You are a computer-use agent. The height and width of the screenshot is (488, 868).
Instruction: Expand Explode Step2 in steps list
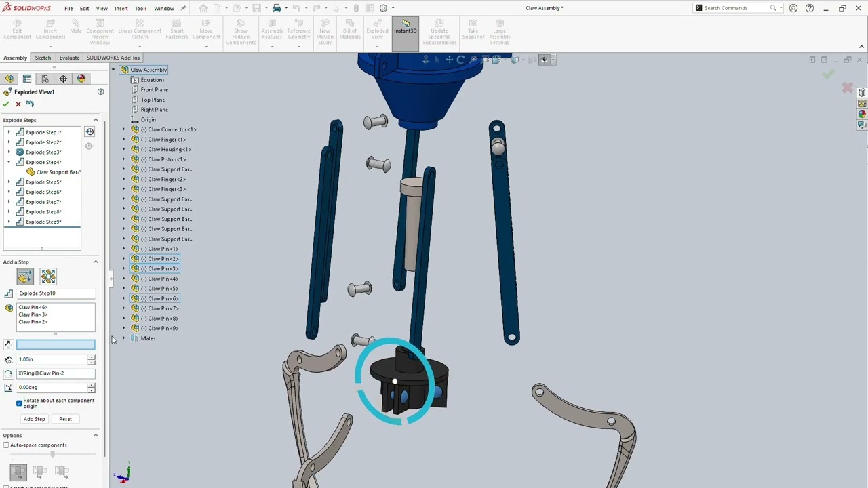point(9,142)
